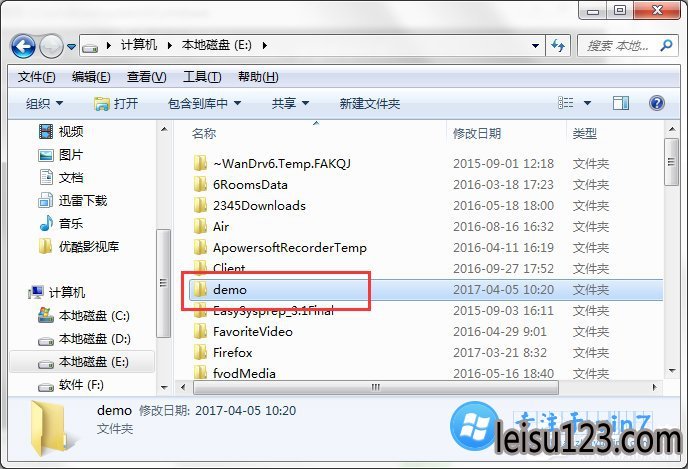Open the help question mark icon
This screenshot has height=469, width=688.
point(656,104)
